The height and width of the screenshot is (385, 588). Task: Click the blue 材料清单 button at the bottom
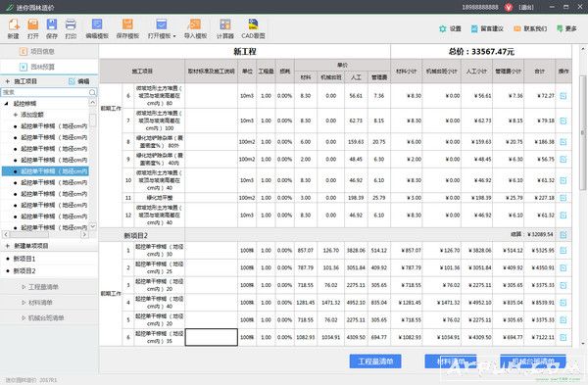click(x=451, y=361)
